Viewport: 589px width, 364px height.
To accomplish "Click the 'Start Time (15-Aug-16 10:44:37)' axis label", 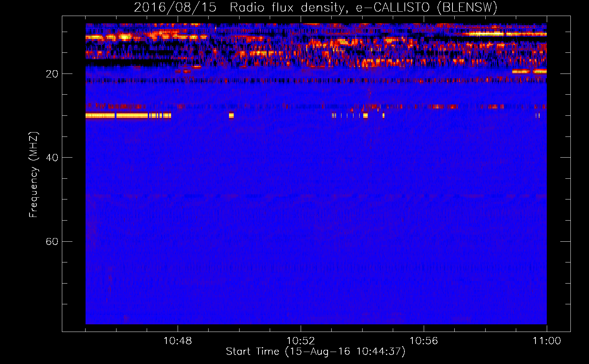I will pos(316,352).
